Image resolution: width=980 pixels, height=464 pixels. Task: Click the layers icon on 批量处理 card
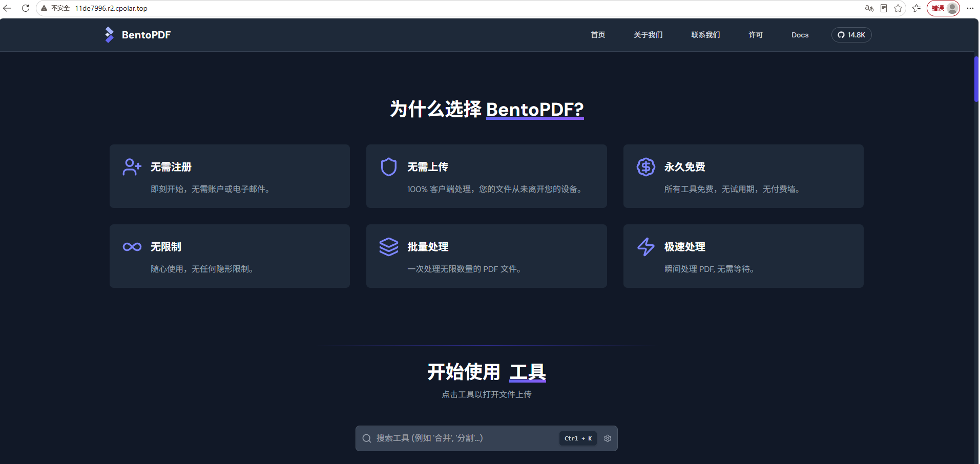coord(389,247)
